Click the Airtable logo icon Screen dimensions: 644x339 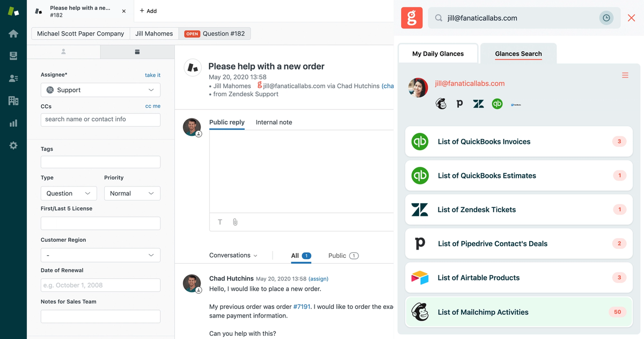coord(420,278)
